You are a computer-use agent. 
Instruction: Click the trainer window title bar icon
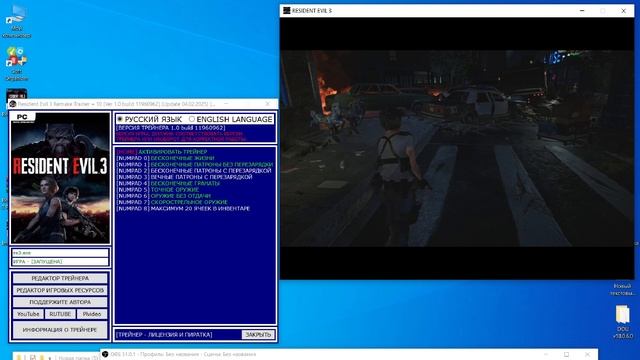13,104
